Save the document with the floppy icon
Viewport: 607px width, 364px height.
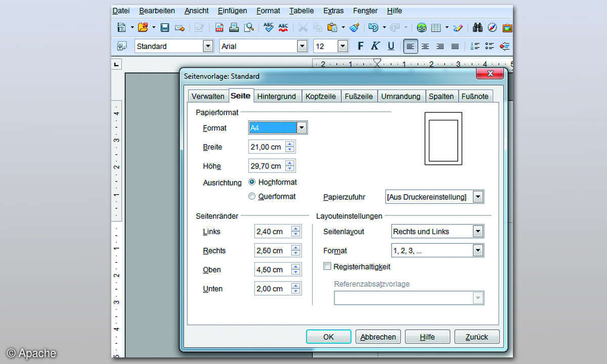point(165,27)
